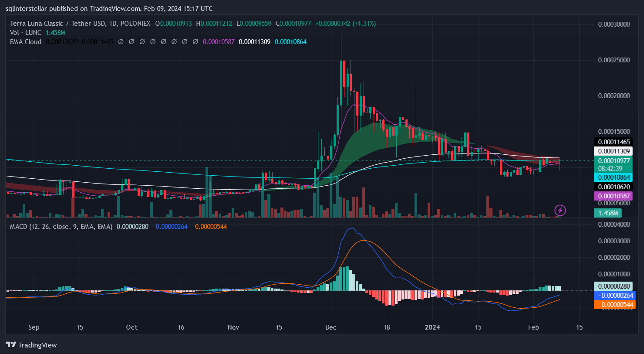Screen dimensions: 644x354
Task: Select the EMA Cloud indicator legend
Action: coord(26,42)
